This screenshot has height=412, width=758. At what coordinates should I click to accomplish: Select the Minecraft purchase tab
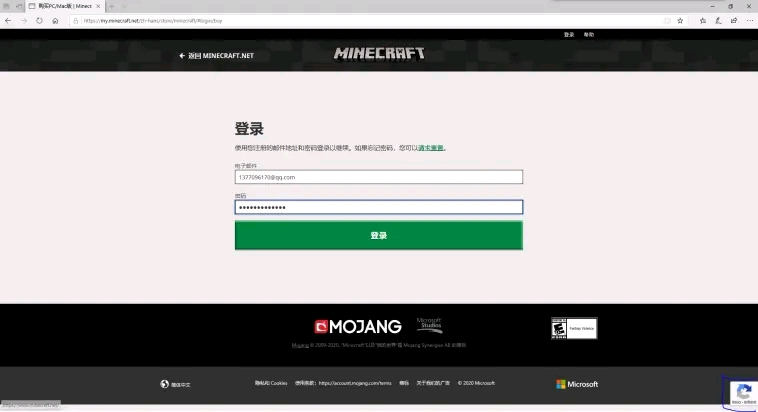pos(65,6)
